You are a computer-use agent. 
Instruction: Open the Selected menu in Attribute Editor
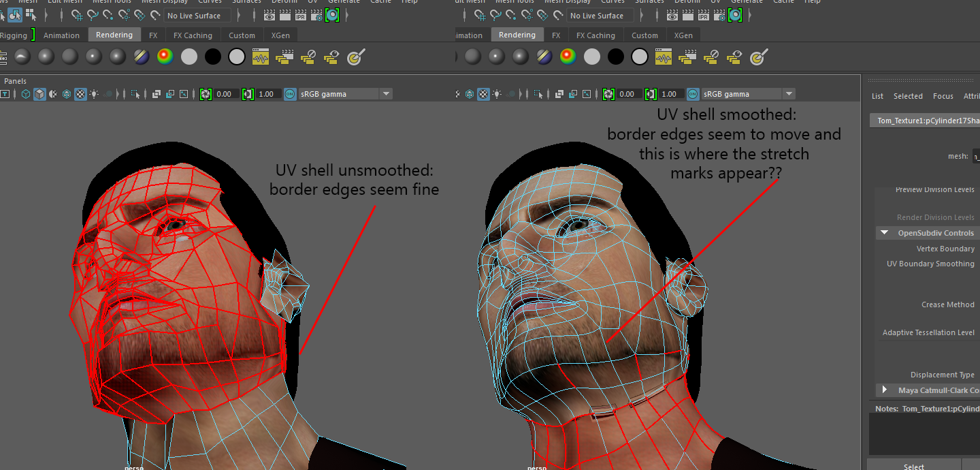(x=908, y=96)
